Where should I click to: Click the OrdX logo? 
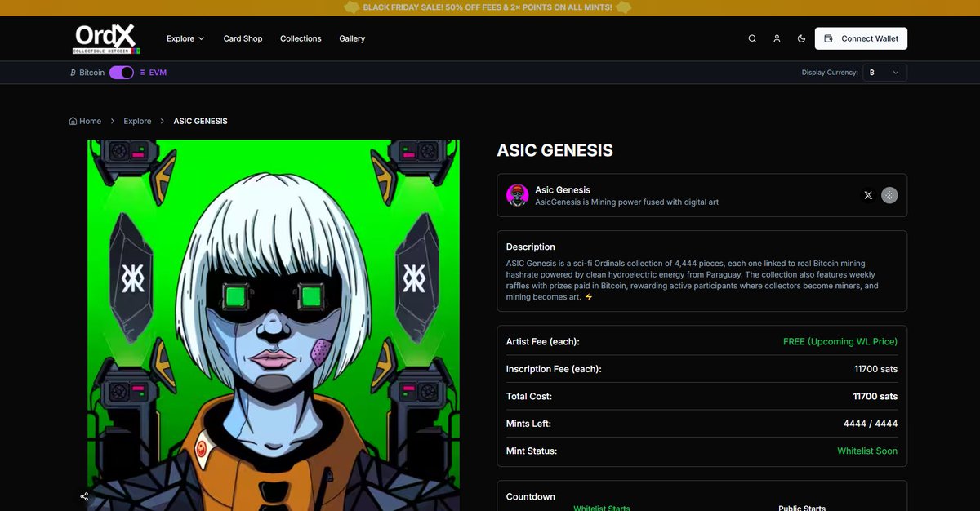[x=105, y=39]
